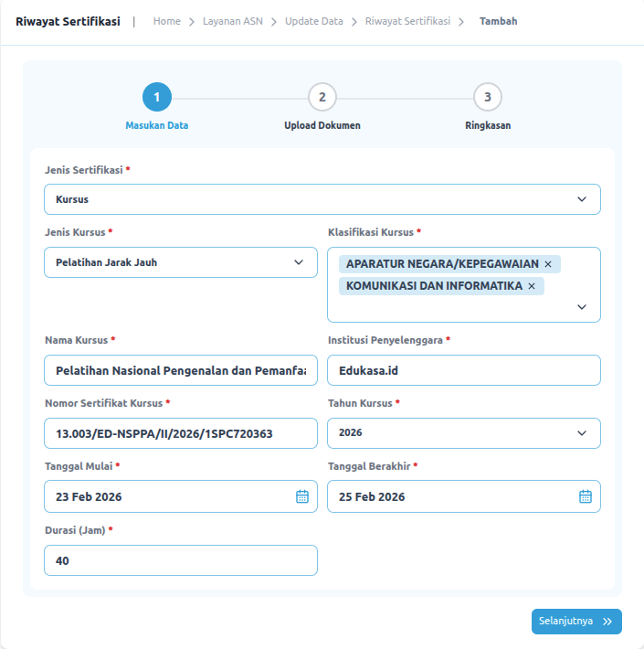Select the Nomor Sertifikat Kursus field

(x=181, y=433)
